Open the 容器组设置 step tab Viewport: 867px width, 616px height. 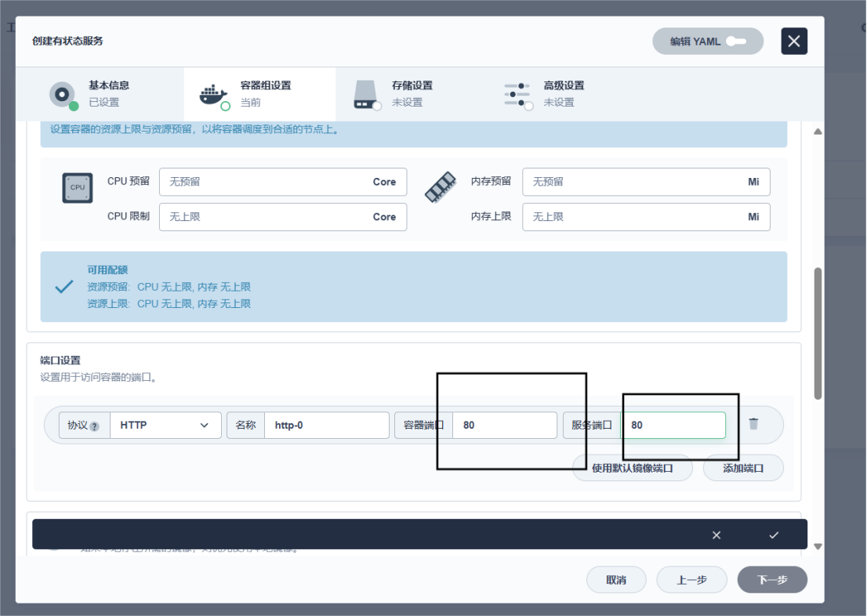260,94
